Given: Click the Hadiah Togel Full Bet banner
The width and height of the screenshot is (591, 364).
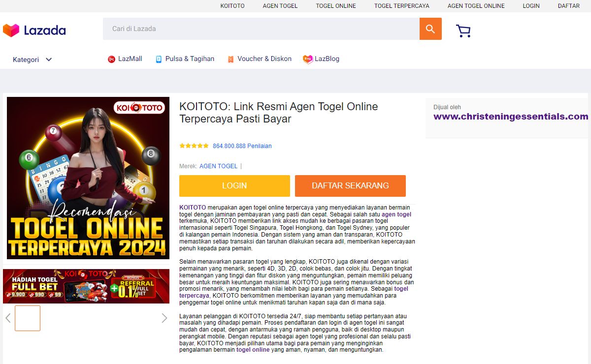Looking at the screenshot, I should coord(86,286).
